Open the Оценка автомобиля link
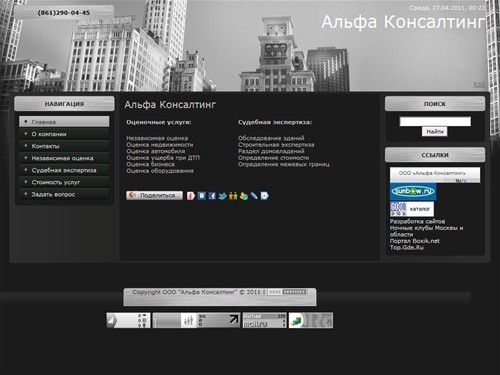500x375 pixels. (156, 151)
